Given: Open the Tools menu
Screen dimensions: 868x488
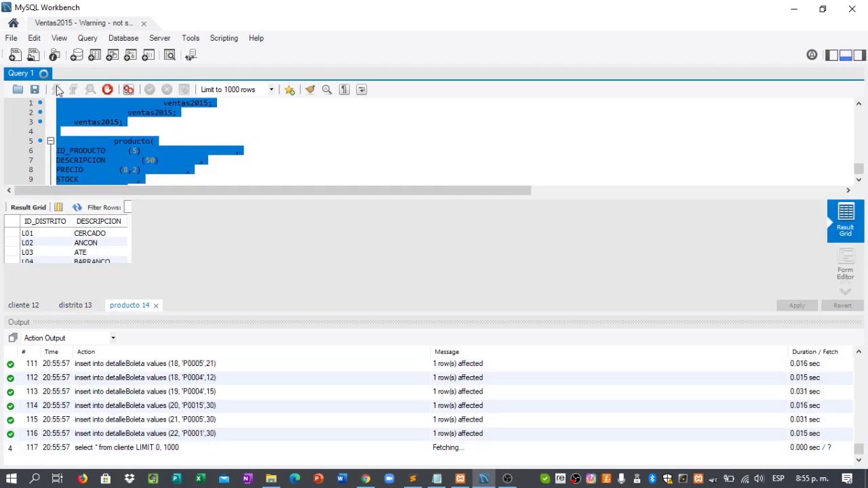Looking at the screenshot, I should click(x=191, y=38).
